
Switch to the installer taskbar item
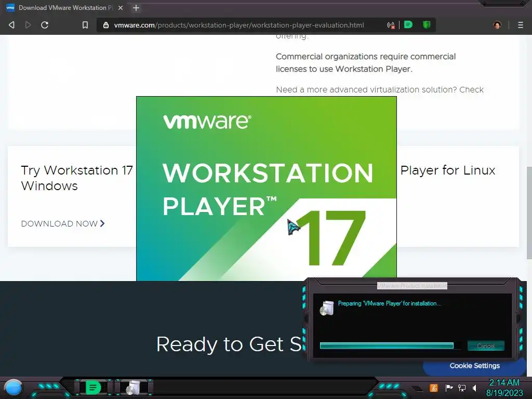click(134, 387)
